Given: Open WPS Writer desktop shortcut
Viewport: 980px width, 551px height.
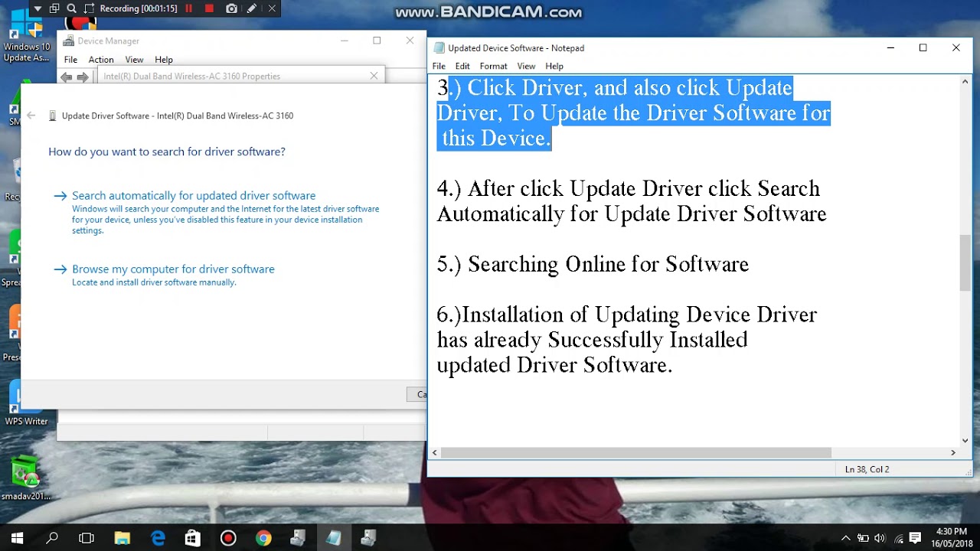Looking at the screenshot, I should point(26,404).
